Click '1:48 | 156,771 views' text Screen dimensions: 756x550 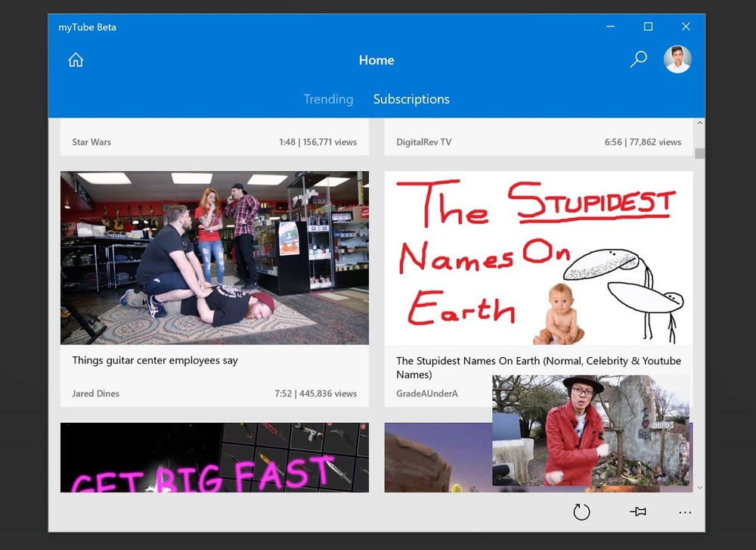[318, 141]
